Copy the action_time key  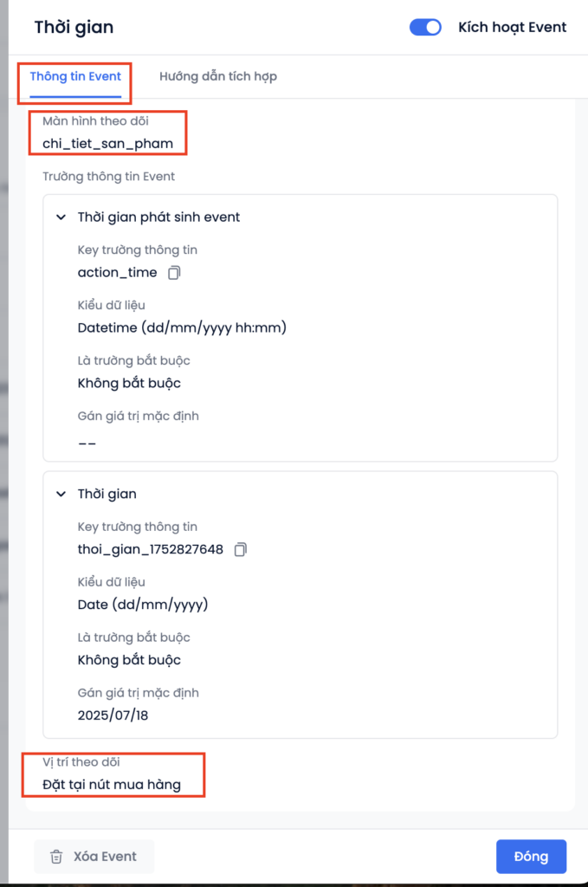click(175, 273)
